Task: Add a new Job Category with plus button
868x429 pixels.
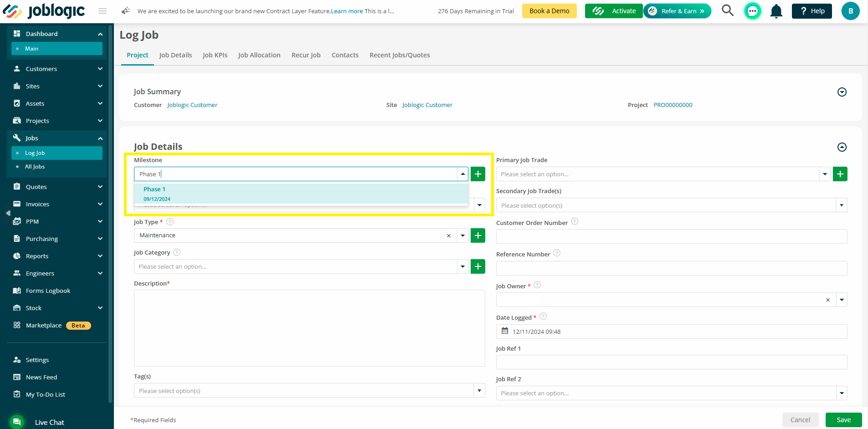Action: click(478, 266)
